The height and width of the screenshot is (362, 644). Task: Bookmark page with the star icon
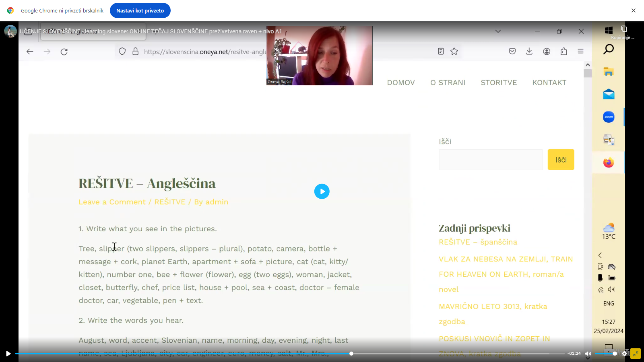(x=454, y=51)
